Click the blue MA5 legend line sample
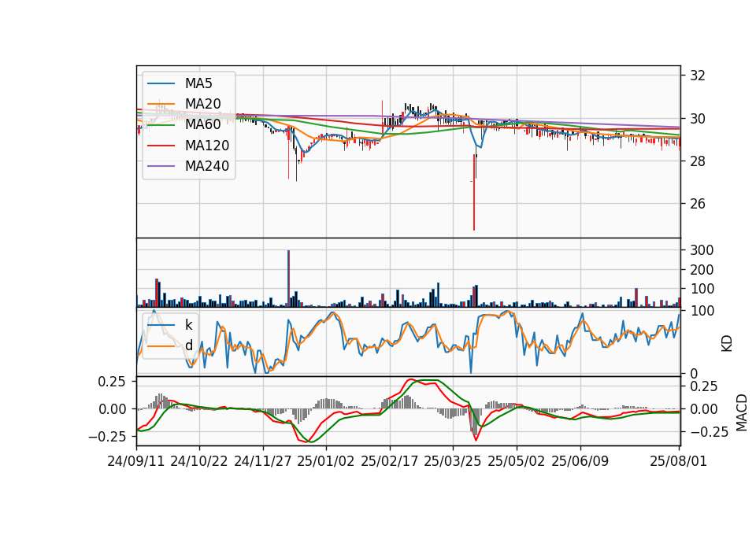Viewport: 756px width, 543px height. [x=161, y=84]
